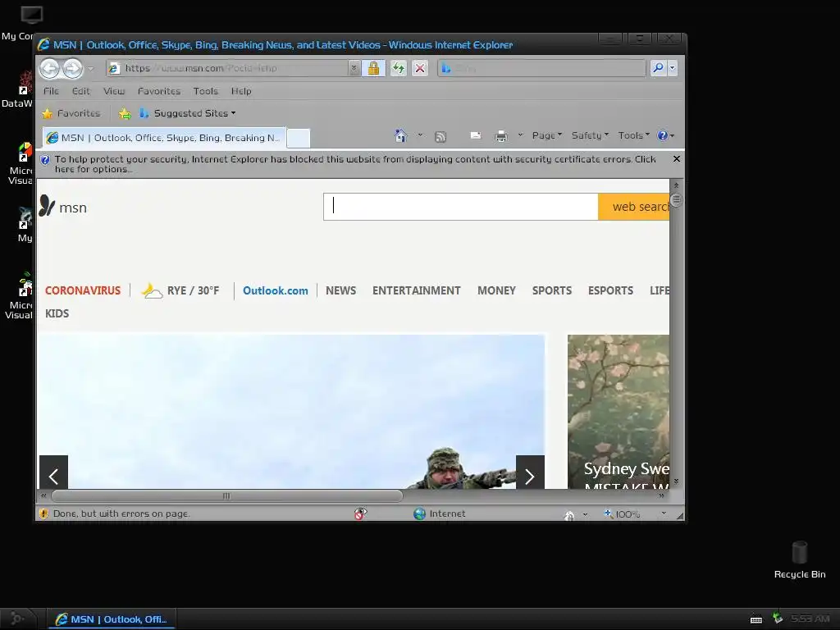Open the RYE / 30°F weather link
Image resolution: width=840 pixels, height=630 pixels.
180,290
